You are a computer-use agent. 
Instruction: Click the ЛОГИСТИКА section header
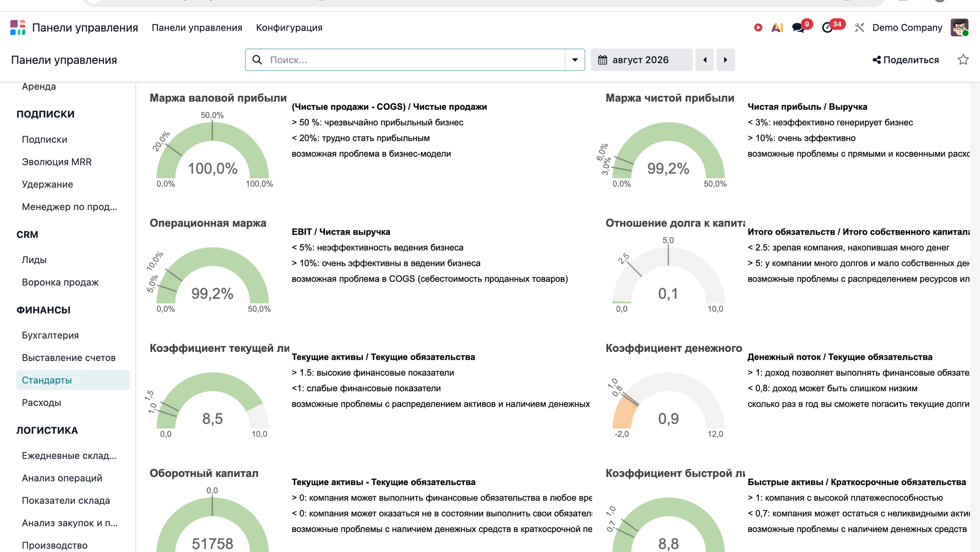[x=47, y=430]
